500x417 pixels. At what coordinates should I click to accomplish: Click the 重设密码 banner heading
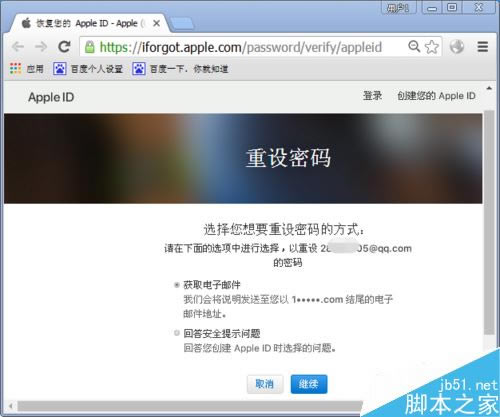(288, 158)
